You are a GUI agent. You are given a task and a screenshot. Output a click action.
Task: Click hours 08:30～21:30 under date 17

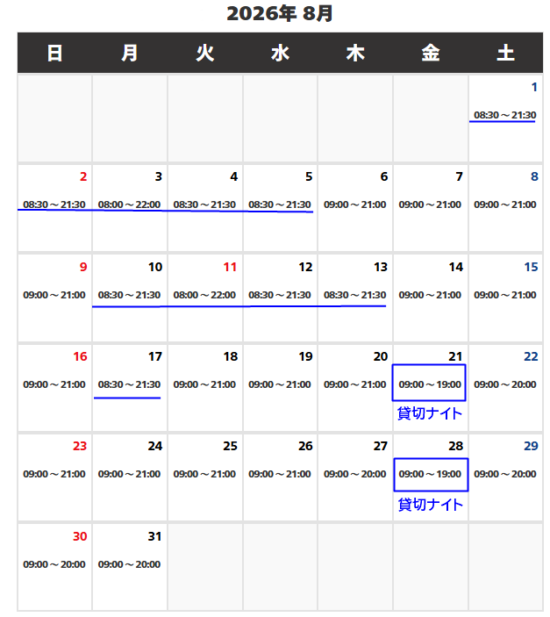[129, 384]
